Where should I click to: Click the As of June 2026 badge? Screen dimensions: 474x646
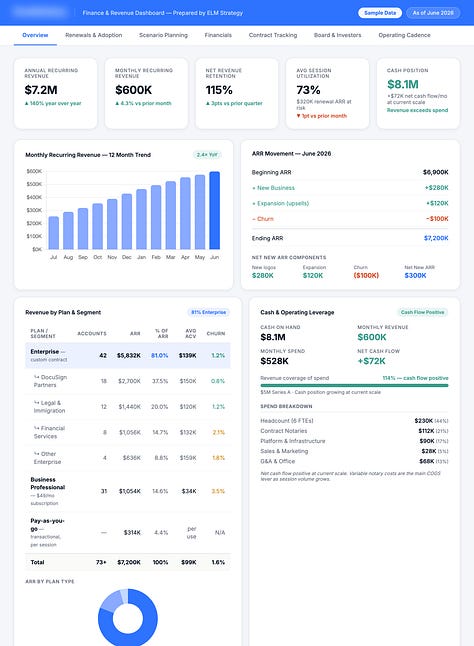[x=433, y=13]
